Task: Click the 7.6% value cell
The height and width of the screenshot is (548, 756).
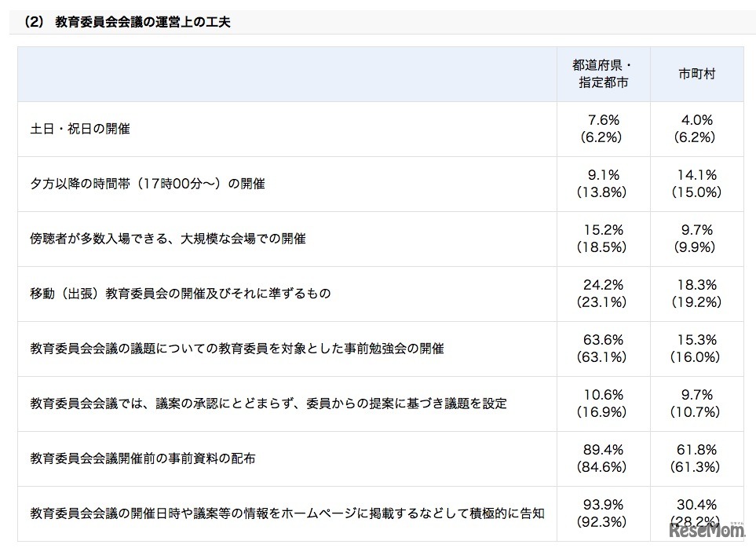Action: [x=604, y=120]
